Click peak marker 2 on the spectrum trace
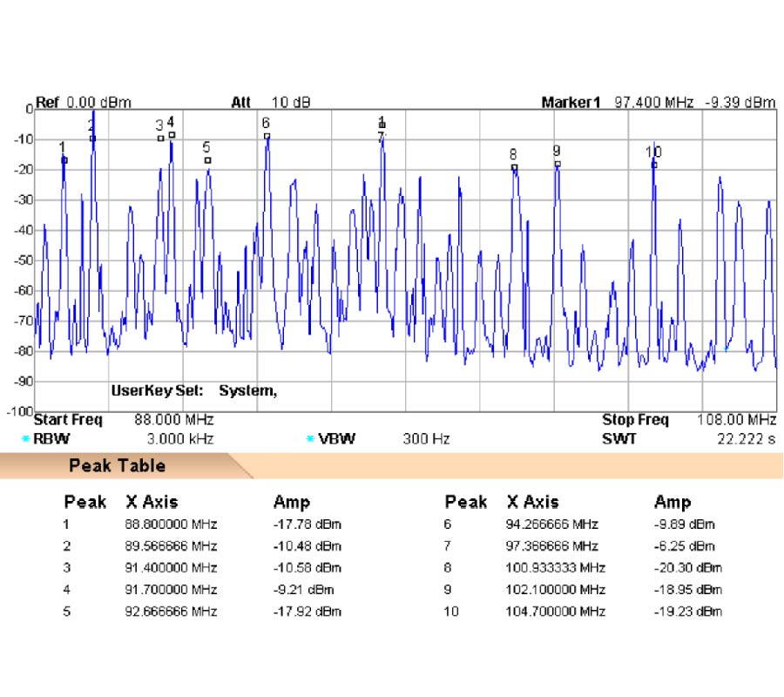Image resolution: width=784 pixels, height=697 pixels. 92,139
